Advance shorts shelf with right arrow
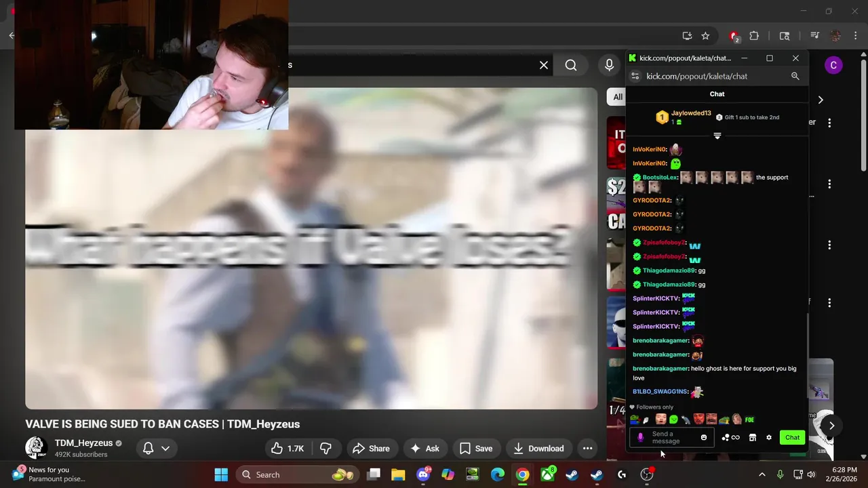The height and width of the screenshot is (488, 868). coord(831,426)
